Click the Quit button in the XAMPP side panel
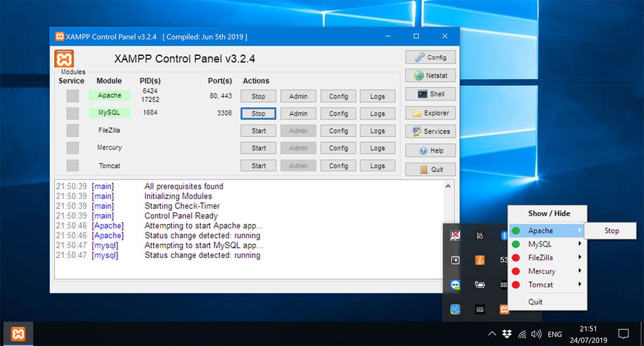 430,170
